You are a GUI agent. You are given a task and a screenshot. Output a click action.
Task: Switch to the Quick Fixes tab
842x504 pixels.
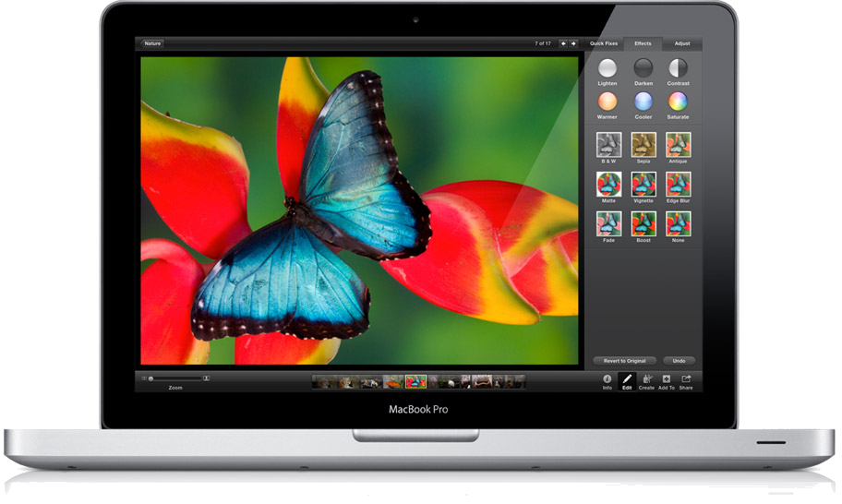pyautogui.click(x=604, y=43)
